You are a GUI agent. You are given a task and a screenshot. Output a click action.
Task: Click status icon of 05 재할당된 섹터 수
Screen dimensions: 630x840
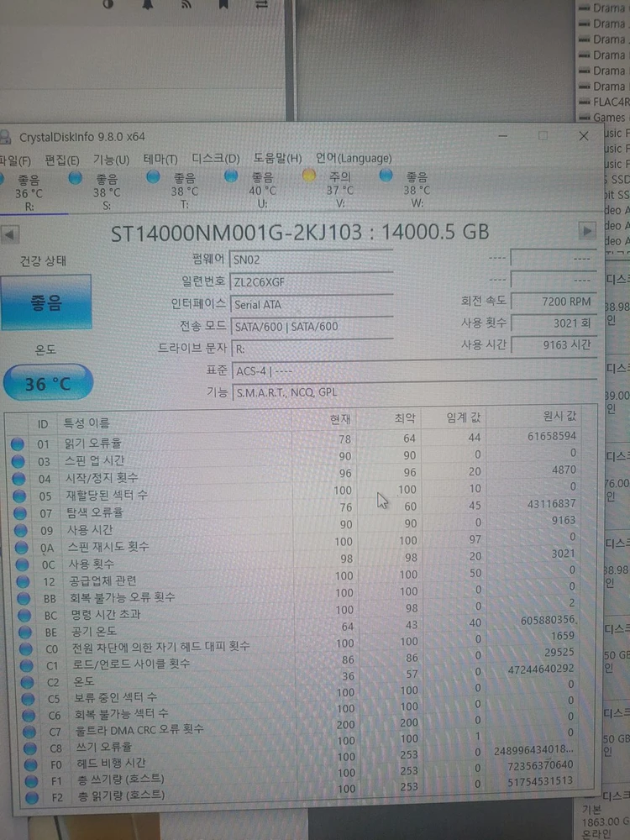19,496
